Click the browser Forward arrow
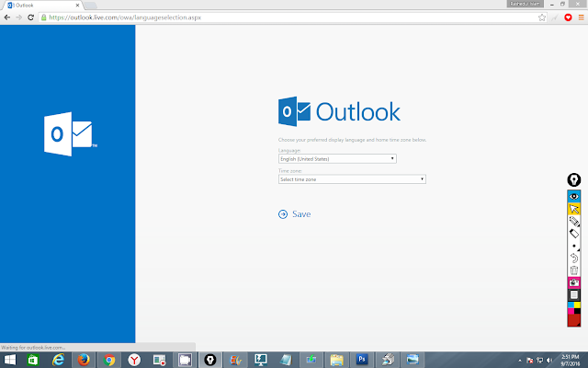 click(x=18, y=17)
